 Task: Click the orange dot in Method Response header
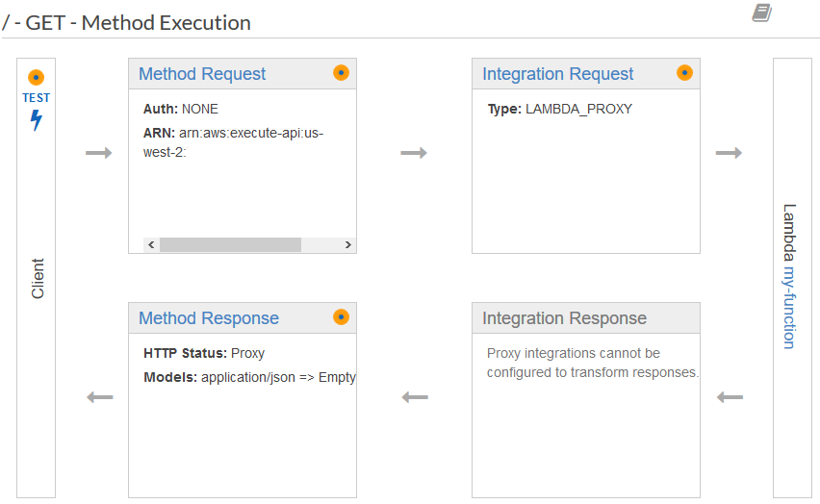[341, 316]
